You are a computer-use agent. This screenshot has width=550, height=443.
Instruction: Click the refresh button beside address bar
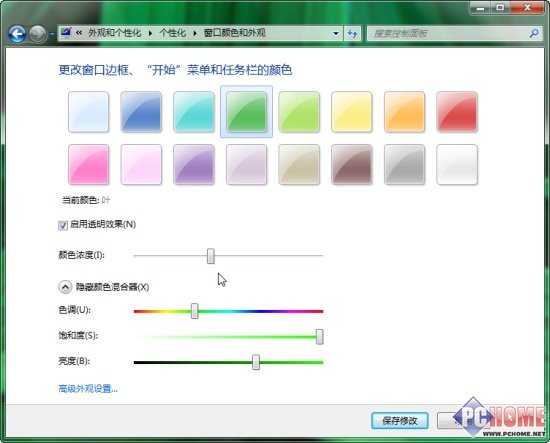point(352,34)
